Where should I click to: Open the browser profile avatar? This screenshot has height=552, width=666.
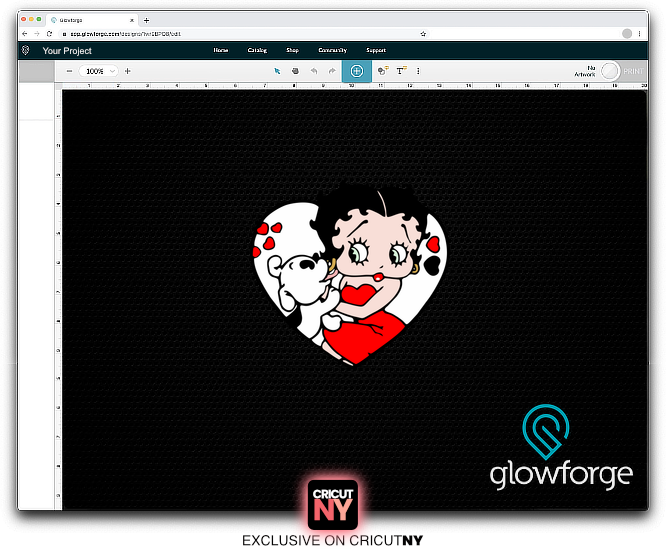[627, 34]
